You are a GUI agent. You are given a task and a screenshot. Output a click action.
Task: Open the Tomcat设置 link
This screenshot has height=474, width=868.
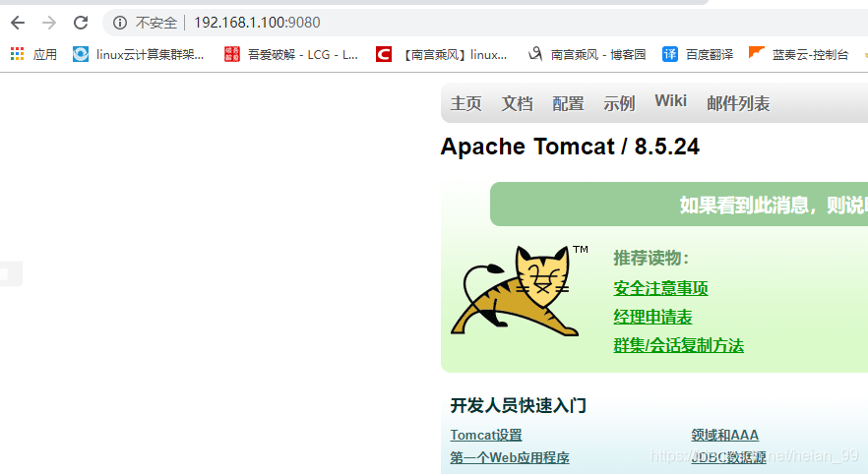coord(486,435)
